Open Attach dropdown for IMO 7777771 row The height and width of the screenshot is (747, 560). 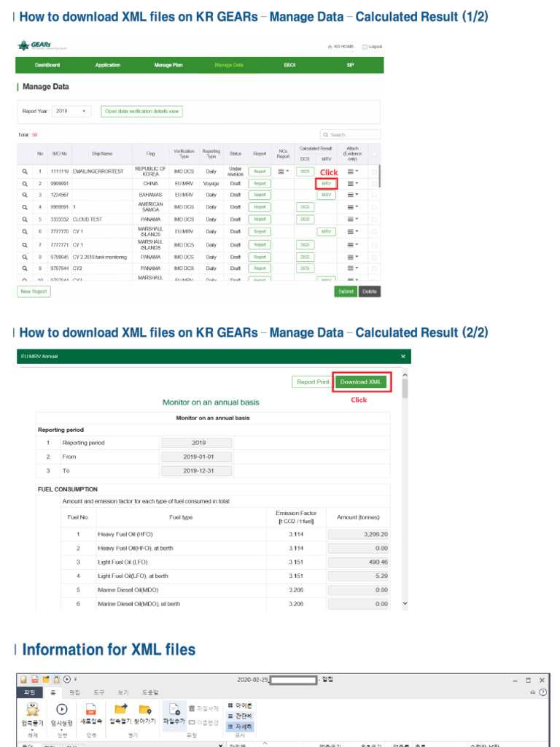[x=352, y=245]
